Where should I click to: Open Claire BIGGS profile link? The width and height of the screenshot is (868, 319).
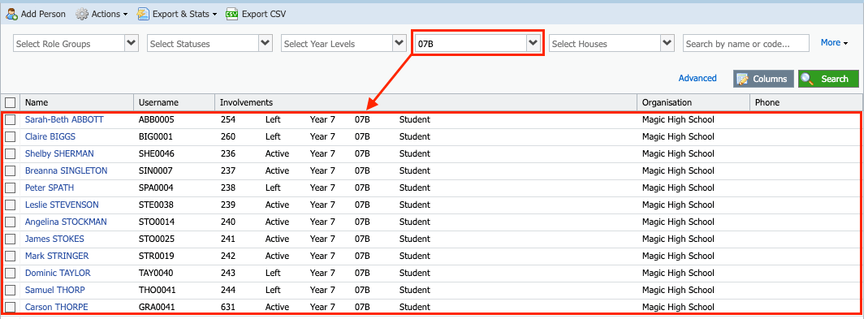click(x=50, y=136)
